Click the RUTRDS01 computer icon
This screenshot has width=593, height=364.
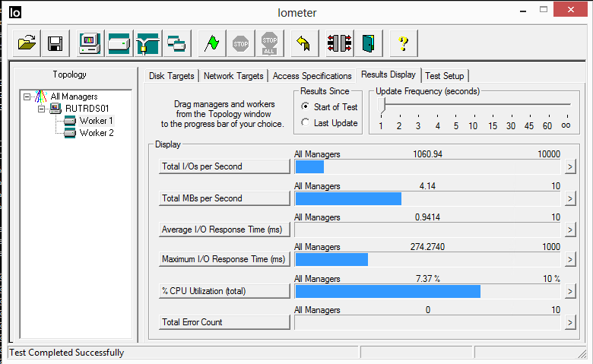[55, 109]
